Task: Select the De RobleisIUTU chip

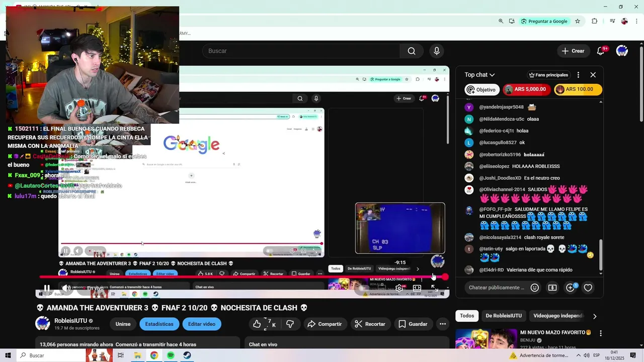Action: tap(504, 316)
